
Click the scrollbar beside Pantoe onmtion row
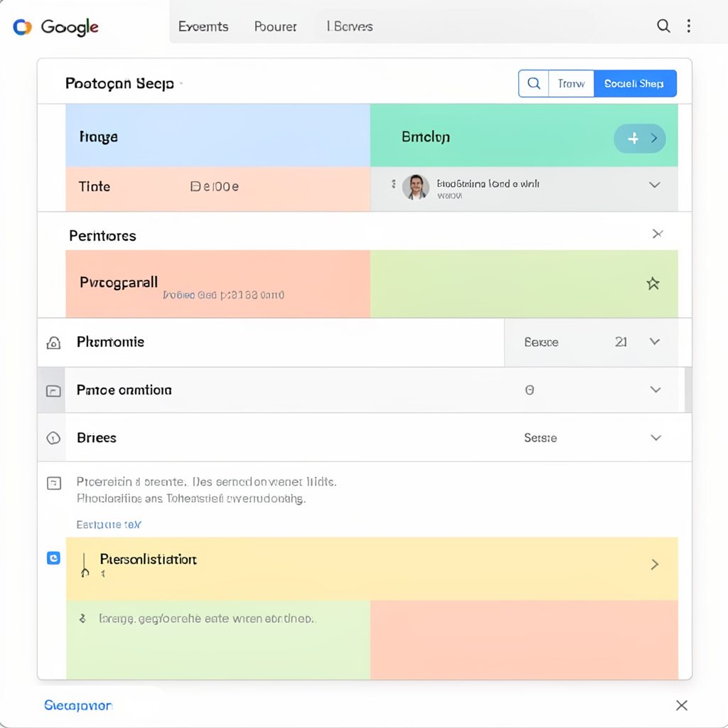688,390
